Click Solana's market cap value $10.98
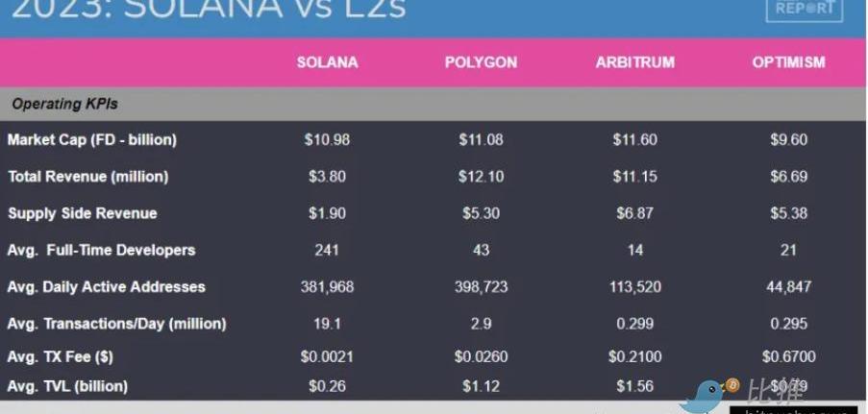This screenshot has height=414, width=868. pyautogui.click(x=327, y=139)
